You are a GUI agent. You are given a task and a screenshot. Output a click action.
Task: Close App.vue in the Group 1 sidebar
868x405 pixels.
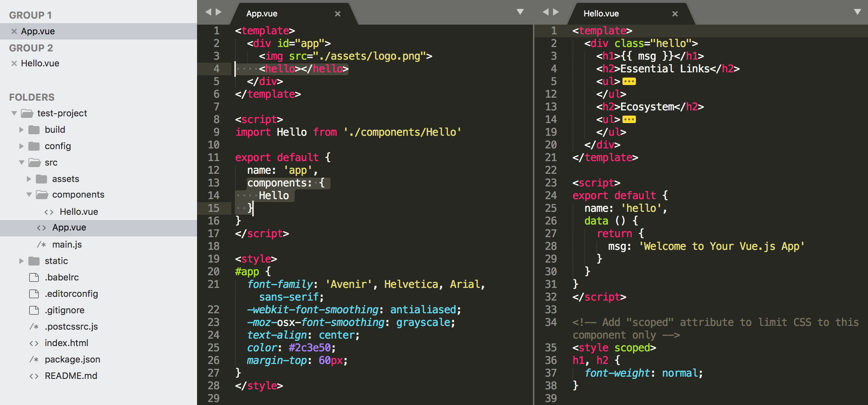14,31
